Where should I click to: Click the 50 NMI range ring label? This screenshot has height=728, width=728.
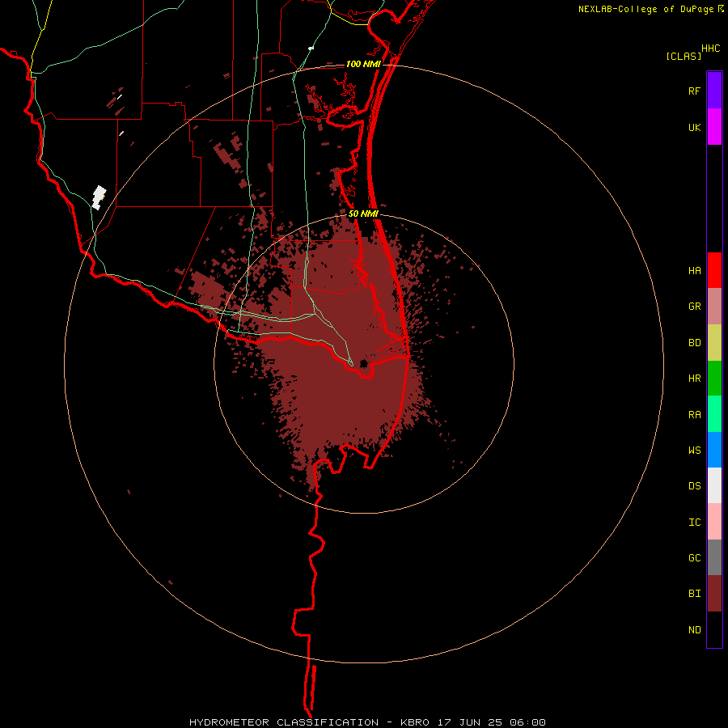pos(363,214)
